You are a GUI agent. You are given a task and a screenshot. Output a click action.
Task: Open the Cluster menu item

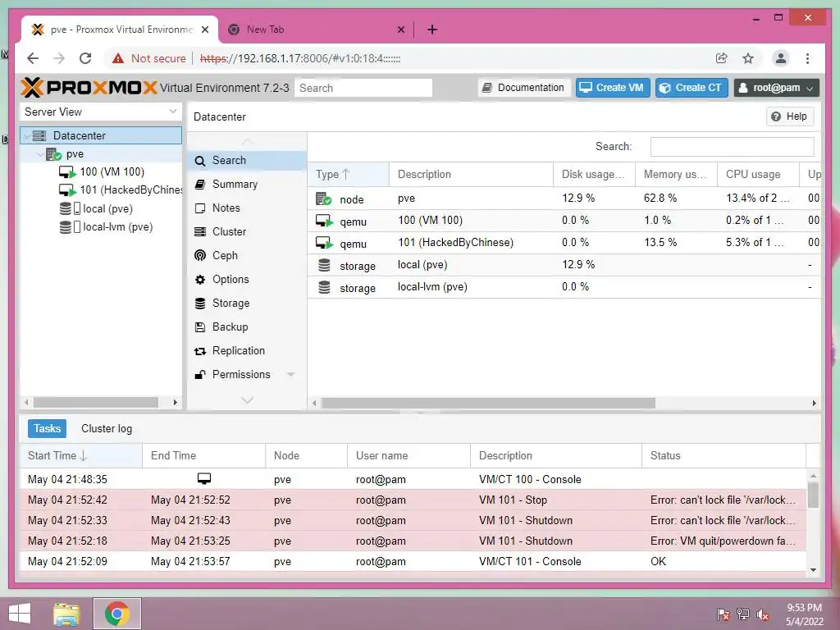(246, 231)
